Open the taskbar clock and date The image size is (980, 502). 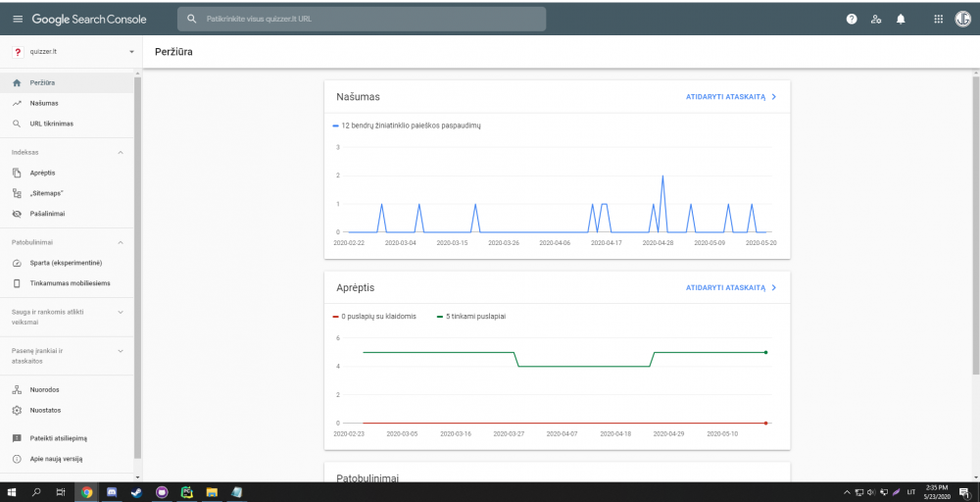(939, 492)
